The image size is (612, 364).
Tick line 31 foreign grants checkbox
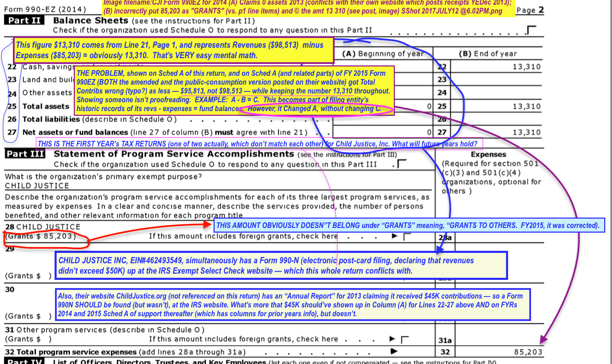pyautogui.click(x=405, y=340)
